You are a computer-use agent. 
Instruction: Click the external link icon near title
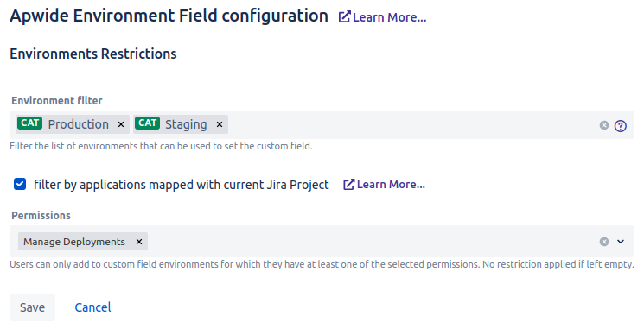point(344,16)
